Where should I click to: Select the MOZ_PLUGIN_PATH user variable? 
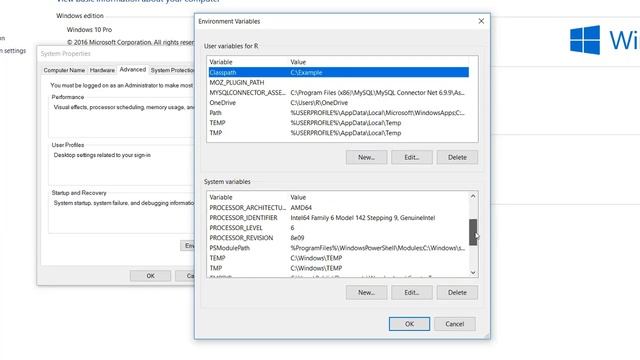click(338, 82)
